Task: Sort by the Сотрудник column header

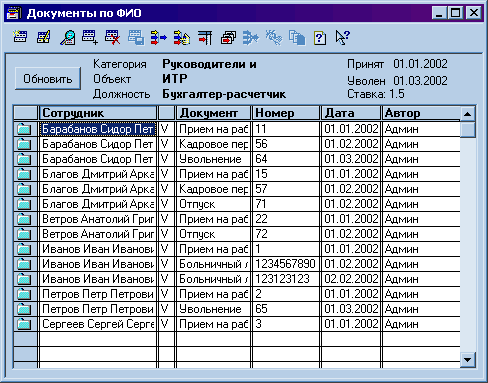Action: (98, 113)
